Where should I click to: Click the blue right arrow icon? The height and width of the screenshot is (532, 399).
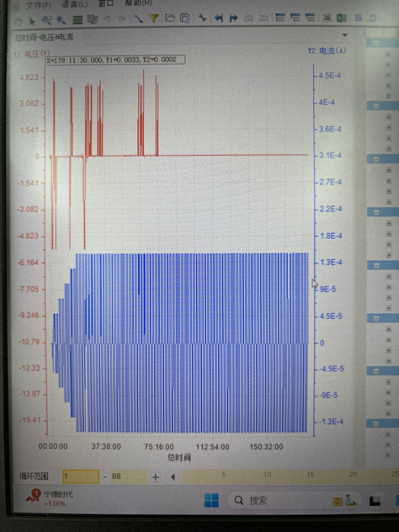[233, 18]
